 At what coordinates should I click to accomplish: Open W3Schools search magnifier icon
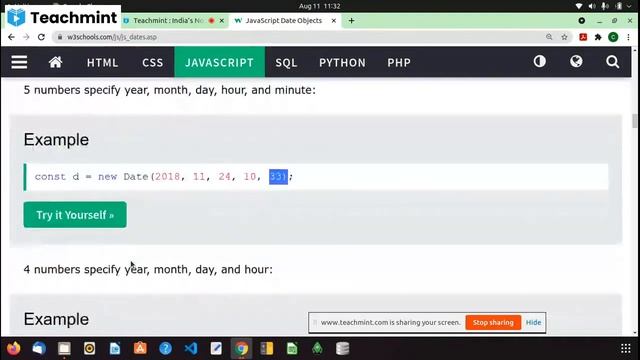[x=612, y=62]
